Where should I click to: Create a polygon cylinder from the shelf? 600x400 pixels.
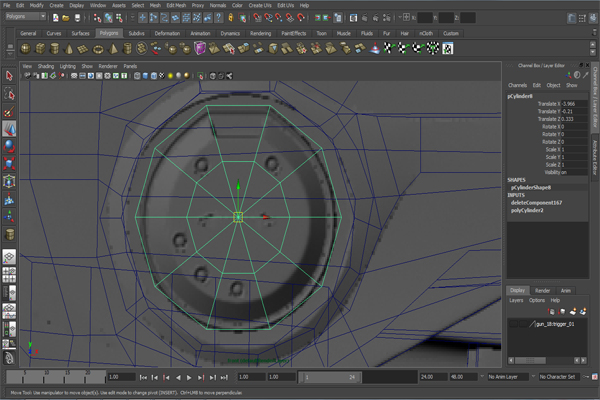[55, 49]
